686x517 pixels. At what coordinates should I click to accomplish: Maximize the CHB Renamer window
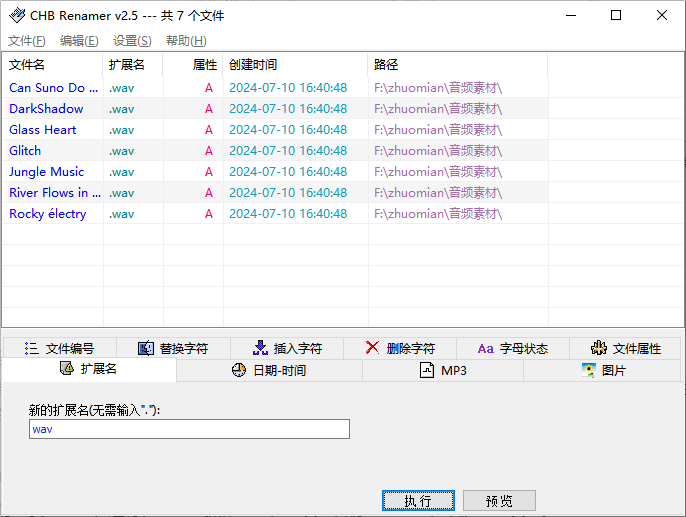coord(616,15)
